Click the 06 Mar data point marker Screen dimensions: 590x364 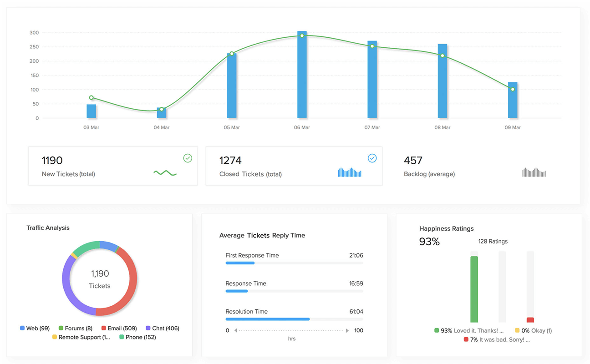pos(302,35)
